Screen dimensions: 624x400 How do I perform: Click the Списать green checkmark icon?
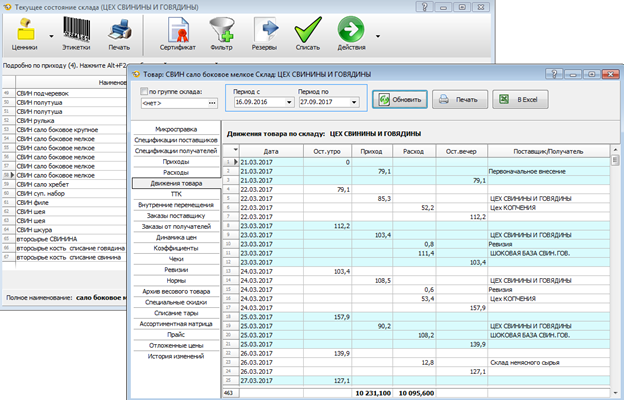[307, 30]
